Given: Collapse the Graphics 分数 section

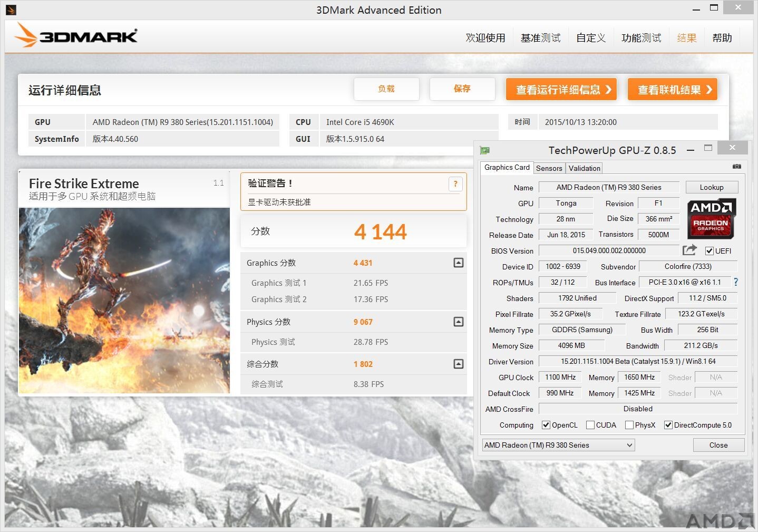Looking at the screenshot, I should tap(459, 263).
